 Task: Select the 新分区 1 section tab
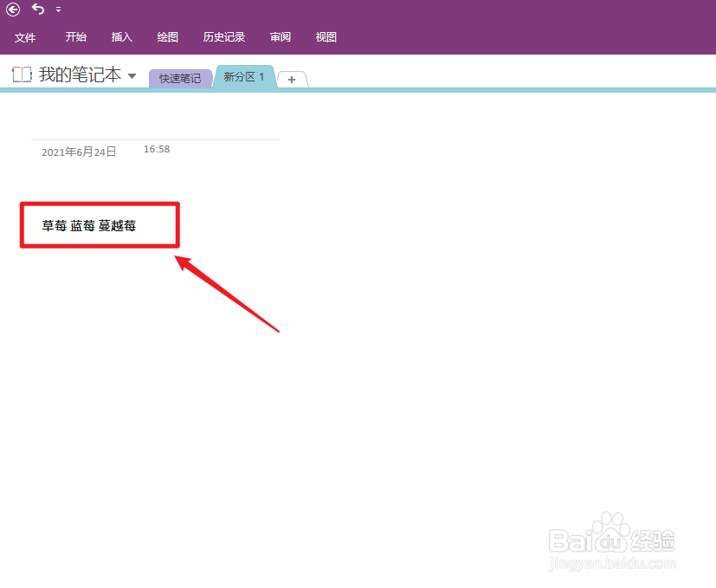pos(245,76)
